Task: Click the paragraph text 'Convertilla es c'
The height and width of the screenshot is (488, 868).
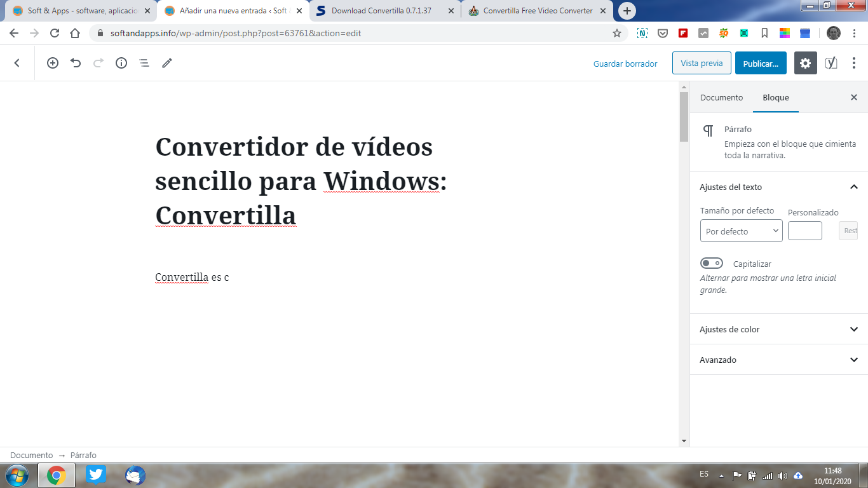Action: click(192, 277)
